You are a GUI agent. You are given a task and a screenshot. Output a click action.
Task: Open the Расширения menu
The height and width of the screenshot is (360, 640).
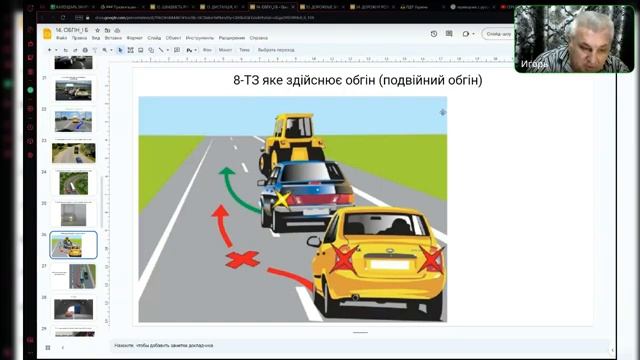point(232,38)
